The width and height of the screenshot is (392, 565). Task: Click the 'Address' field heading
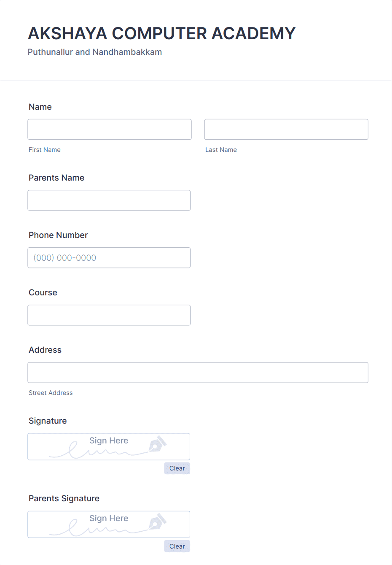click(x=45, y=350)
